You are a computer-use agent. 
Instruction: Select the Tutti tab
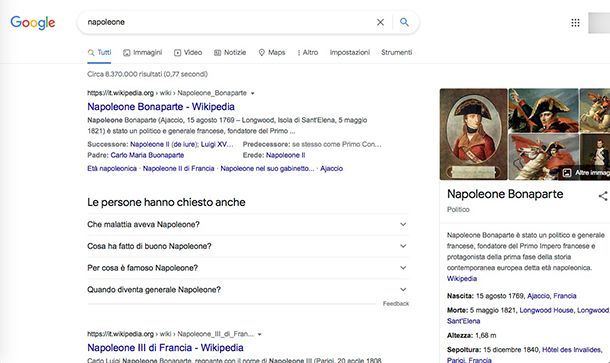pyautogui.click(x=99, y=53)
